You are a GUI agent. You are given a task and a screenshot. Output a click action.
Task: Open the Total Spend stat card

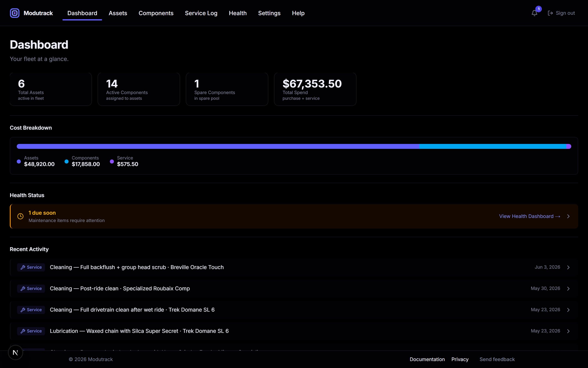[x=315, y=89]
